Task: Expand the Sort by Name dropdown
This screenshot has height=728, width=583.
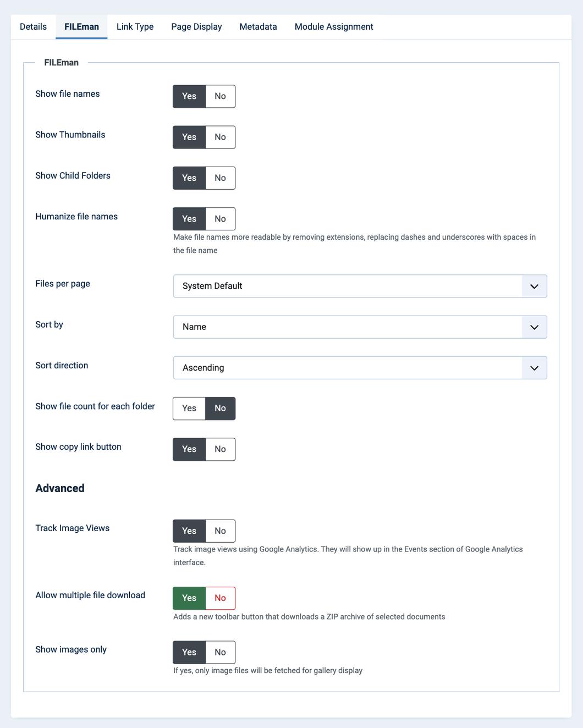Action: 360,327
